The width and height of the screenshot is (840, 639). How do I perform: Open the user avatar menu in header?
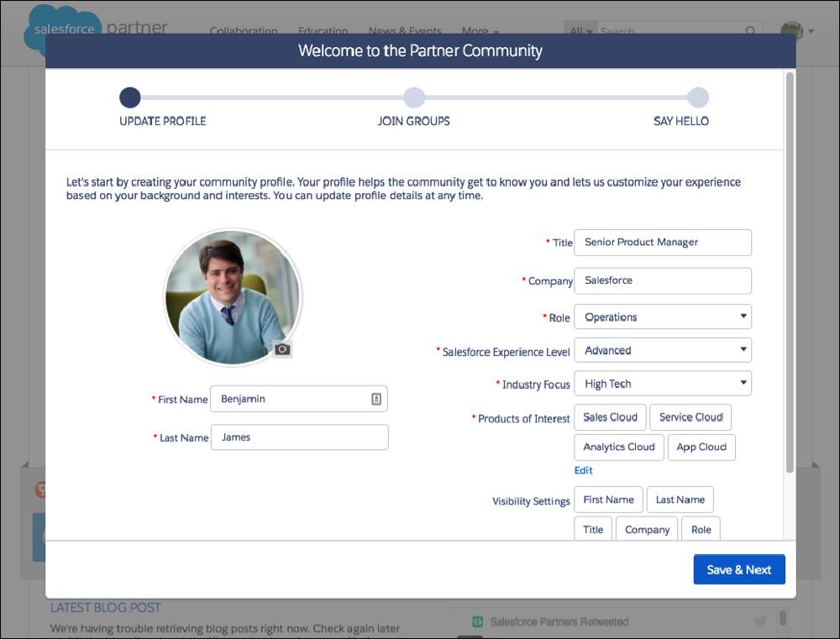point(792,30)
